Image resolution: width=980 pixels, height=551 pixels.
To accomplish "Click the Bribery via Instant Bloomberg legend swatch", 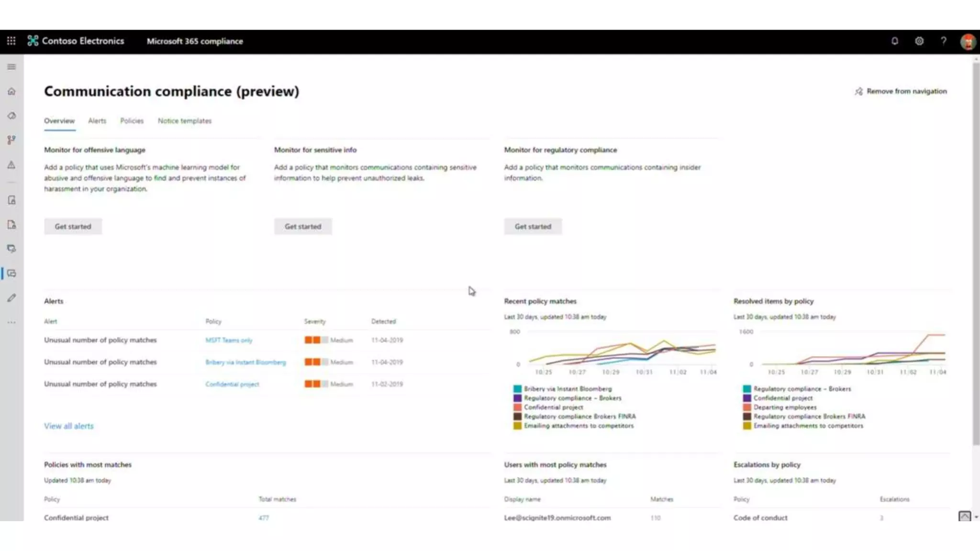I will (x=517, y=389).
